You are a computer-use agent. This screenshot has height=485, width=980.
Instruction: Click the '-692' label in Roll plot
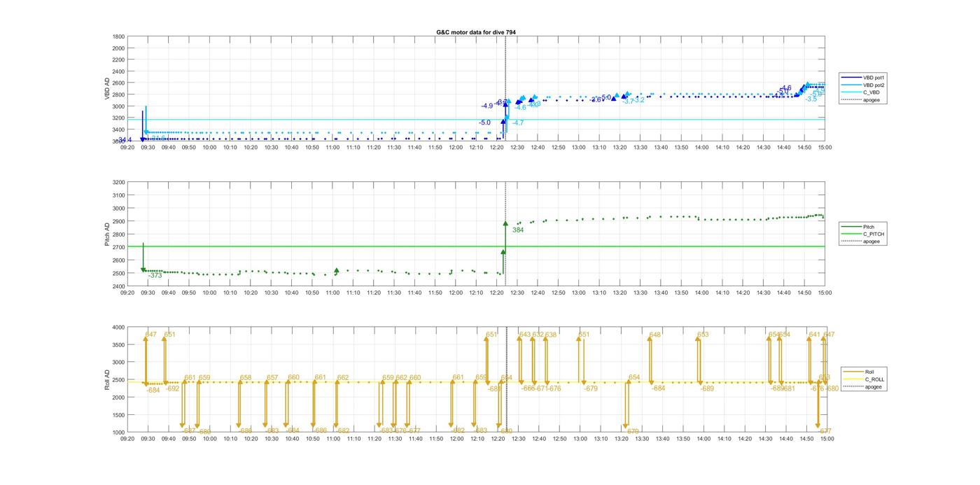tap(173, 388)
